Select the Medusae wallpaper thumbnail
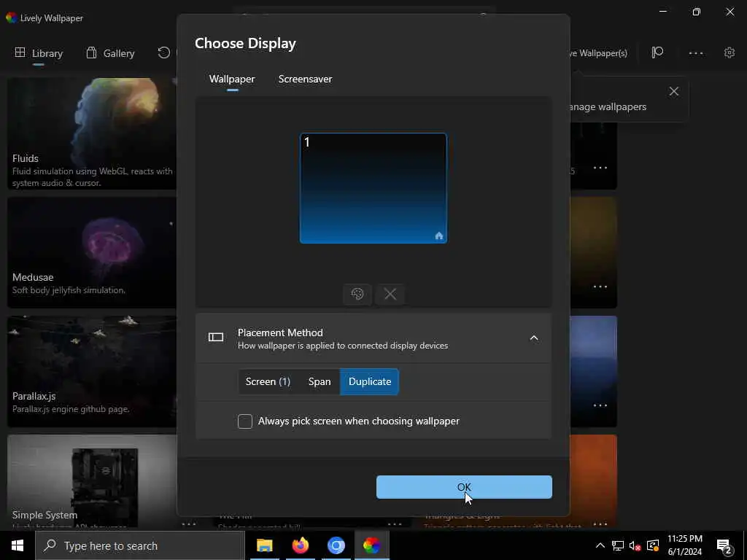Viewport: 747px width, 560px height. point(92,252)
